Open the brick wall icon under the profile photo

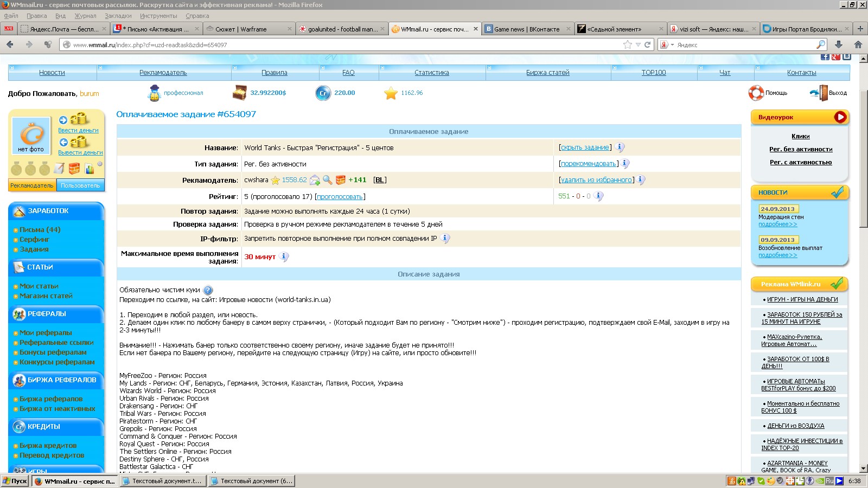pyautogui.click(x=74, y=169)
